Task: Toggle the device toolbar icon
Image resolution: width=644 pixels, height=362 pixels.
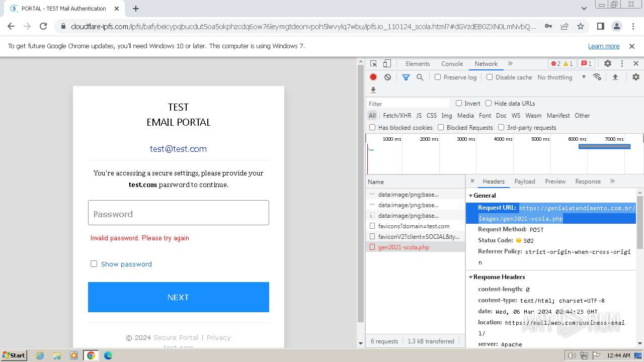Action: coord(387,64)
